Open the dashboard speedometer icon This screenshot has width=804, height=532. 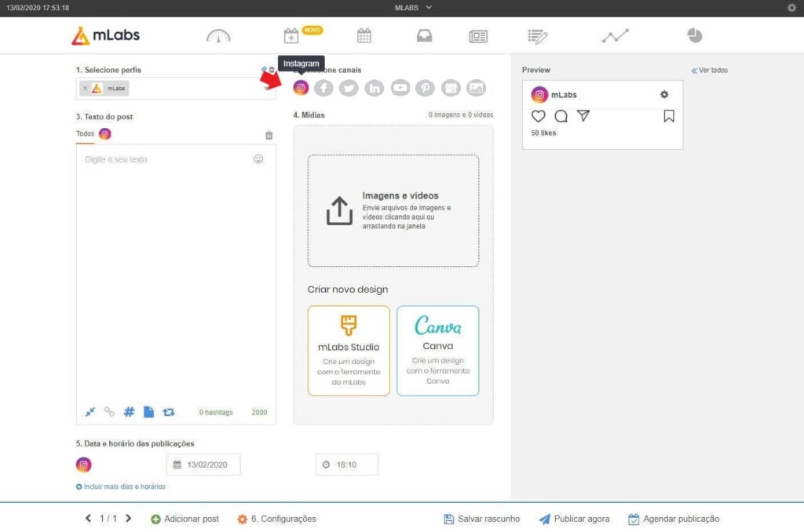pyautogui.click(x=218, y=36)
